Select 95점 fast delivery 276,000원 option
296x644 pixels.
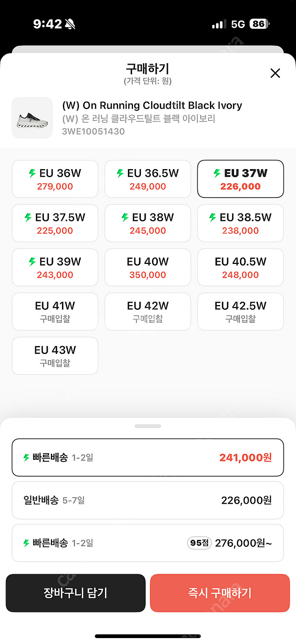click(x=148, y=543)
